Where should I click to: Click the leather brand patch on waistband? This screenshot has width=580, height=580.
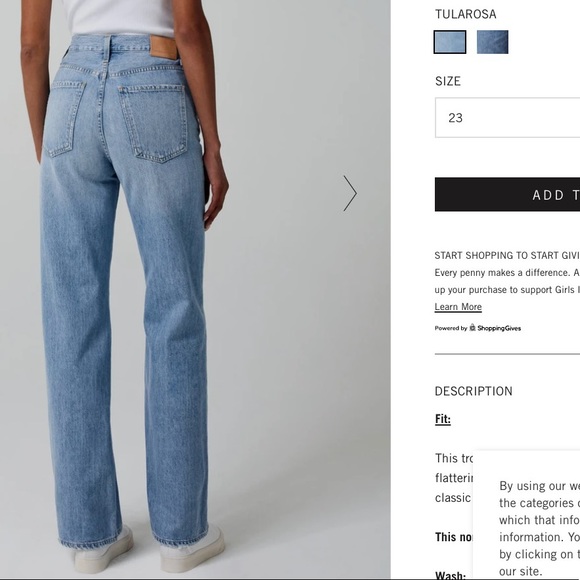tap(164, 48)
